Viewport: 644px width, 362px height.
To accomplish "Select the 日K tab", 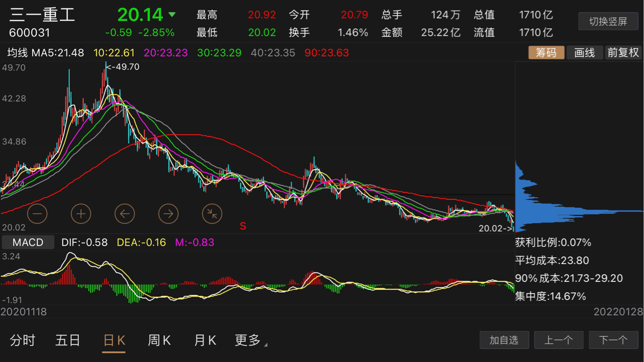I will pos(114,340).
